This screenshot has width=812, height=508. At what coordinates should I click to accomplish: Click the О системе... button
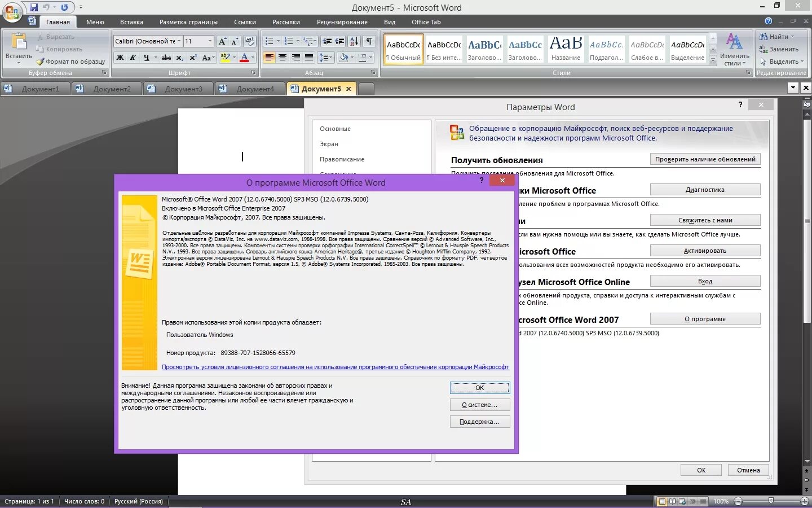point(480,405)
